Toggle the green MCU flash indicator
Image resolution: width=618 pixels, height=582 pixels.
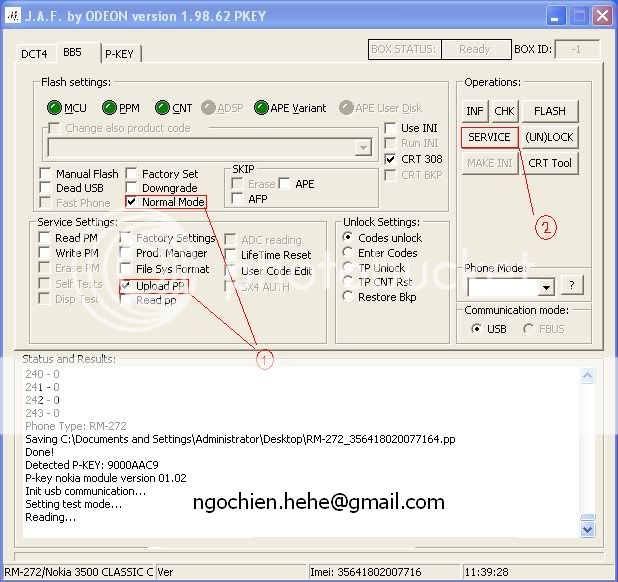pyautogui.click(x=54, y=108)
